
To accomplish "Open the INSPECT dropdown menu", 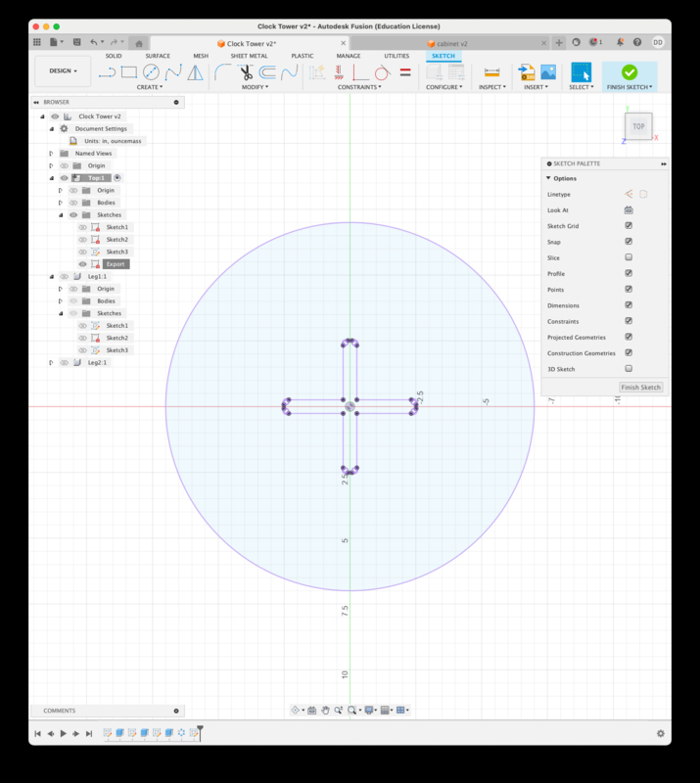I will tap(492, 87).
